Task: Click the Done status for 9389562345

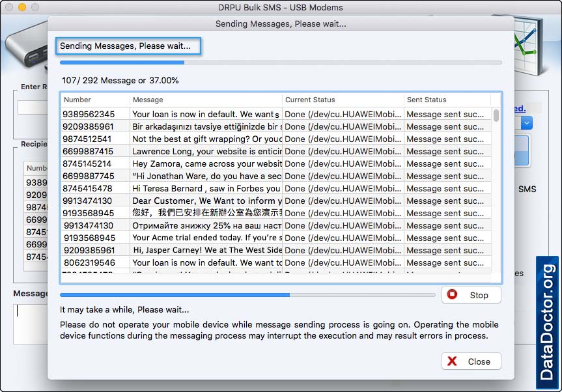Action: pyautogui.click(x=343, y=114)
